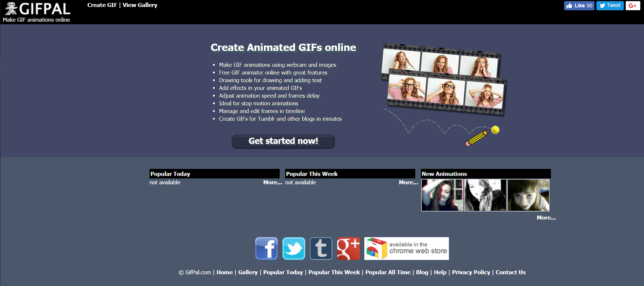Open the Contact Us footer link
644x286 pixels.
pos(511,272)
